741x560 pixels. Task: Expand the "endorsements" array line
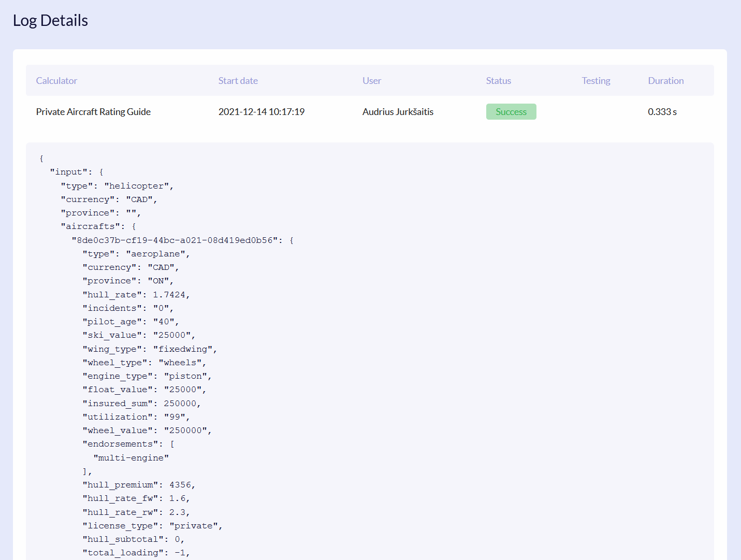128,444
